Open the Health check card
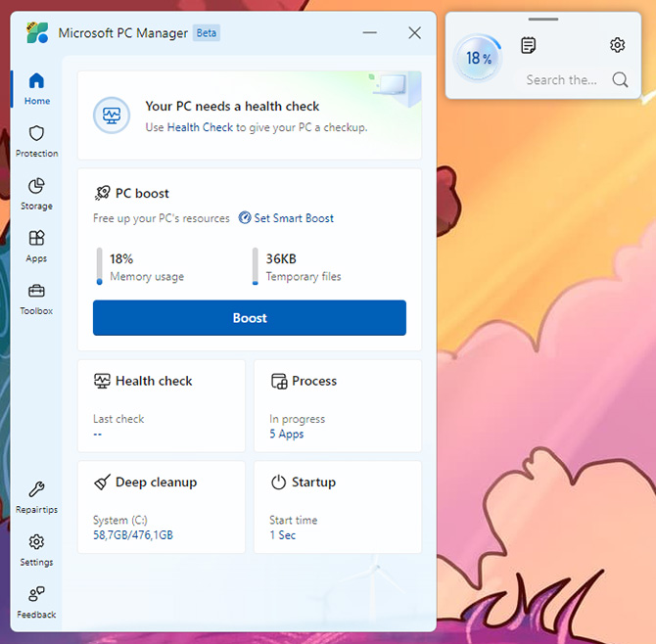The image size is (656, 644). coord(162,405)
